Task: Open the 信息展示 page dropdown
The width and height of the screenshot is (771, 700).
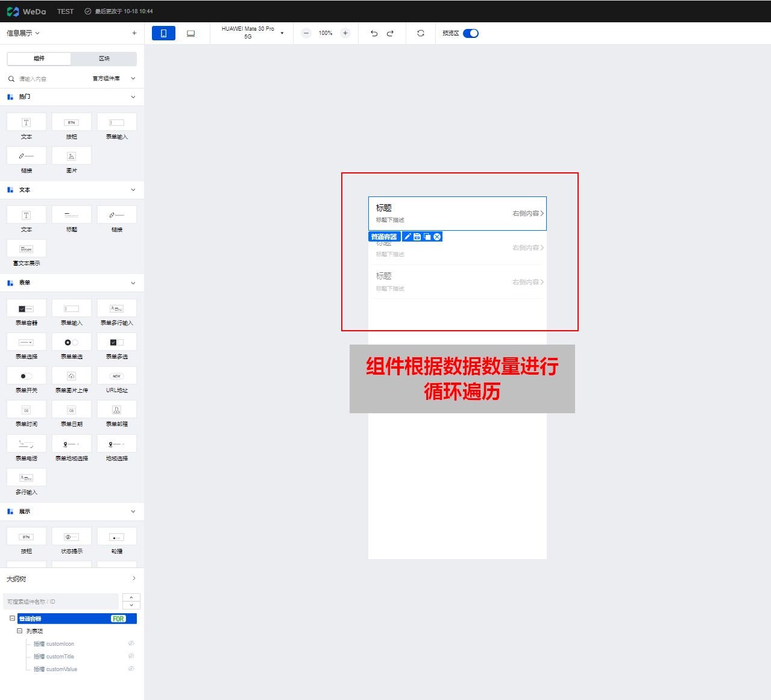Action: click(23, 33)
